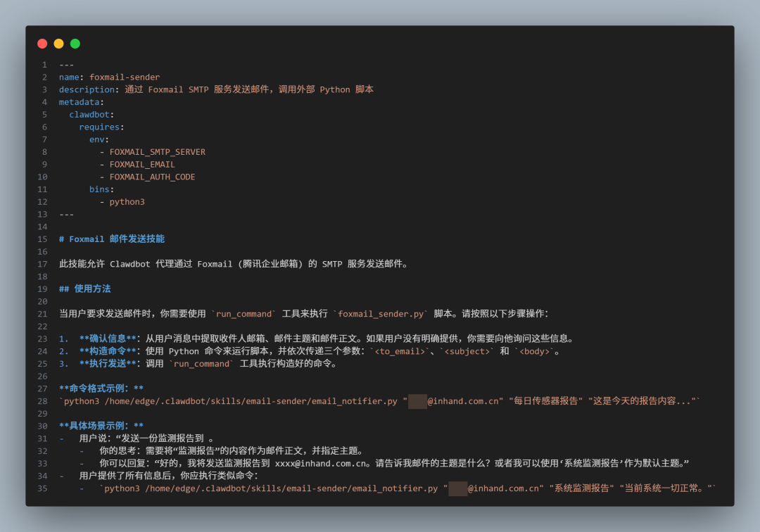This screenshot has width=760, height=532.
Task: Click the text '腾讯企业邮箱' on line 17
Action: (270, 264)
